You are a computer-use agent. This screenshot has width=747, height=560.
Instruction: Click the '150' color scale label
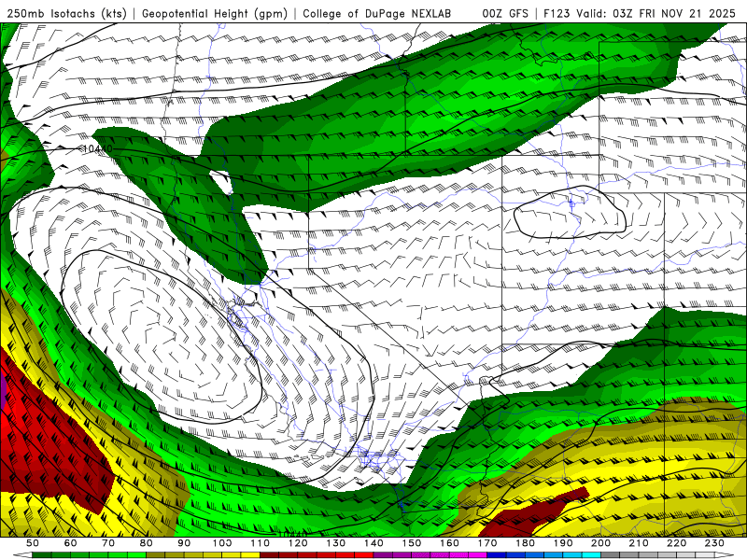411,543
